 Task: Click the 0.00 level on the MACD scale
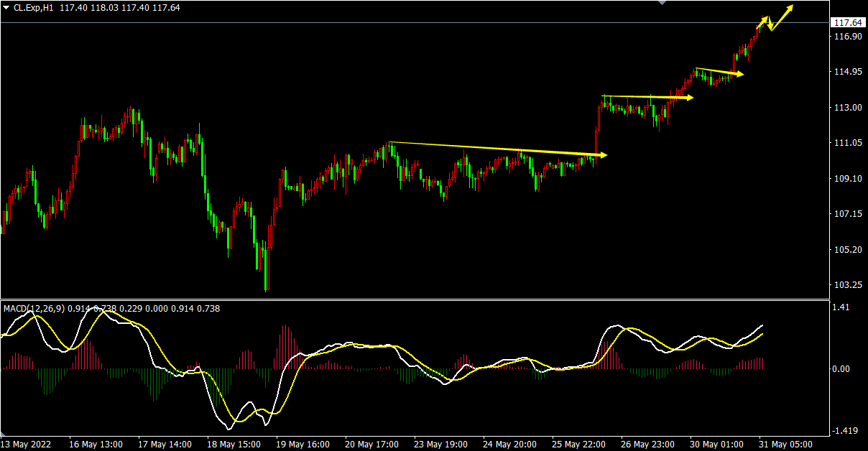[x=840, y=369]
